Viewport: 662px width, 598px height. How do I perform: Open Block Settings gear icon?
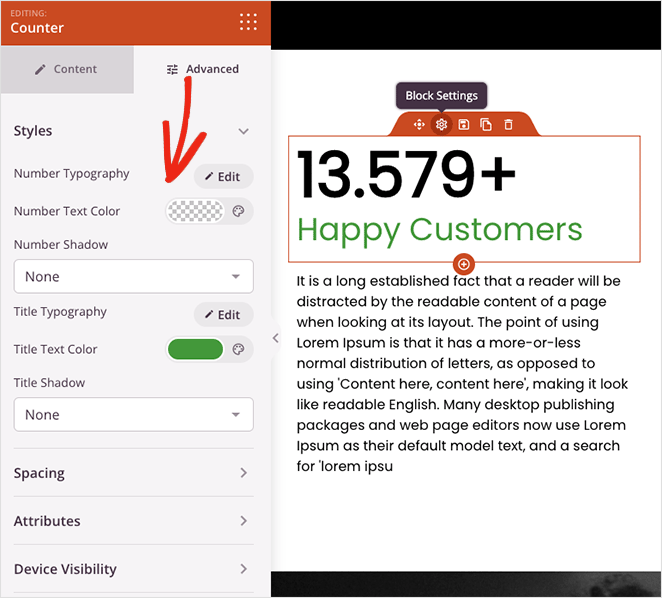pyautogui.click(x=441, y=125)
